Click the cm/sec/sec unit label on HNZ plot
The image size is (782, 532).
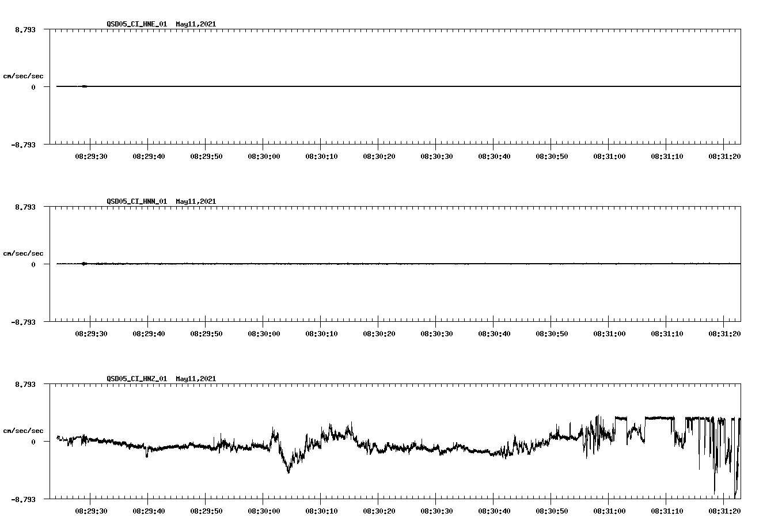pyautogui.click(x=24, y=430)
